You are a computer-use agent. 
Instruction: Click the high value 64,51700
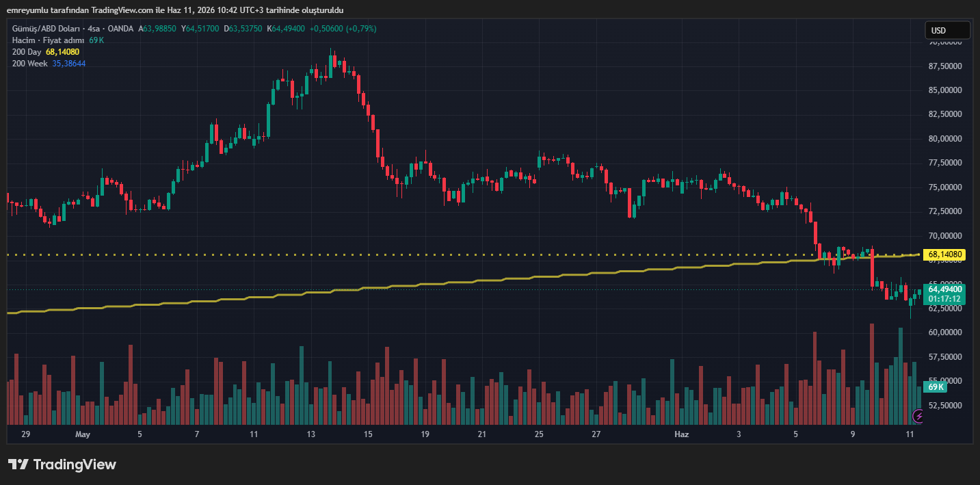click(202, 29)
